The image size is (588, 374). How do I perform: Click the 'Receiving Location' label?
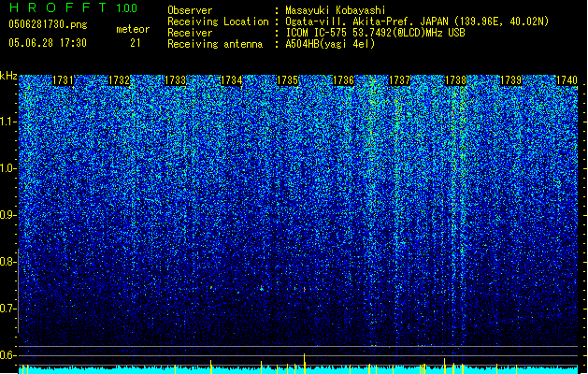[x=218, y=22]
